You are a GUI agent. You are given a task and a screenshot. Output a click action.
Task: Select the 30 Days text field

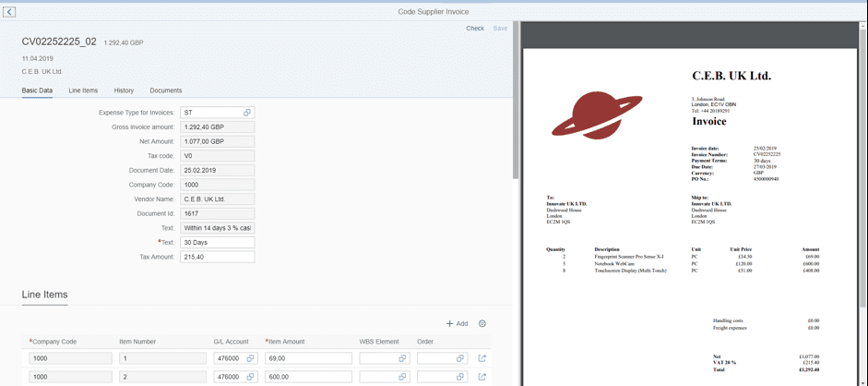[217, 243]
